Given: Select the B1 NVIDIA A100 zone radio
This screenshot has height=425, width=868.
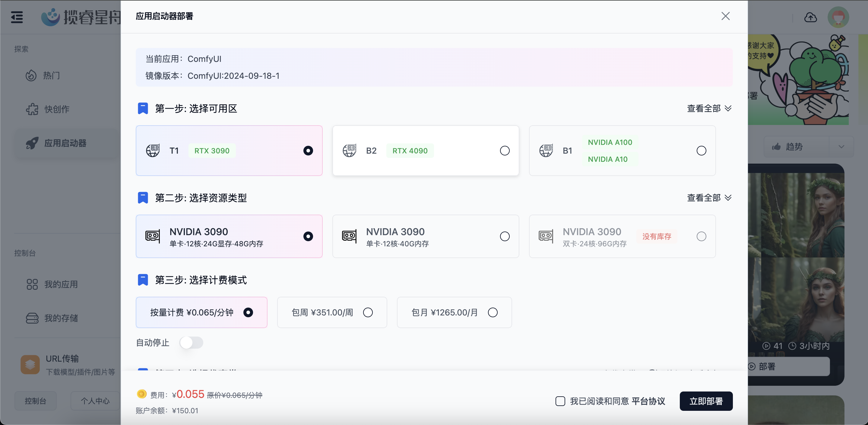Looking at the screenshot, I should click(x=701, y=150).
